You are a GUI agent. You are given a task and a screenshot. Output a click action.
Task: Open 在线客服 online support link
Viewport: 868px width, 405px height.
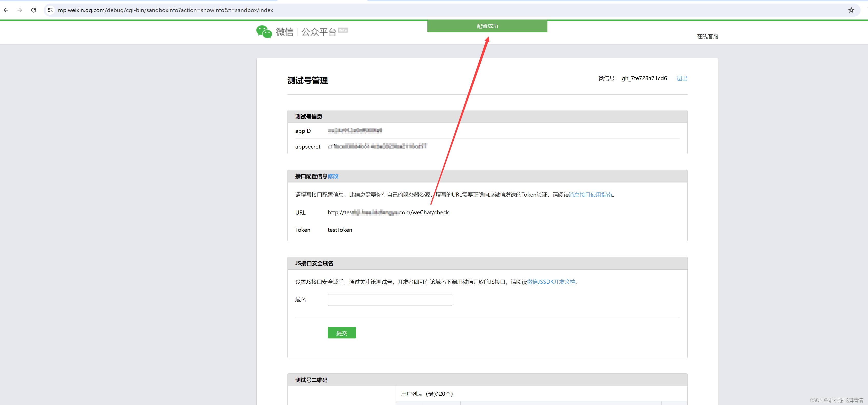(x=708, y=36)
